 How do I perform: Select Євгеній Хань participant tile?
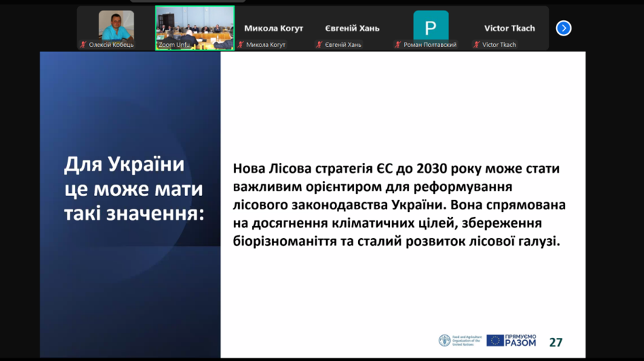pyautogui.click(x=352, y=28)
